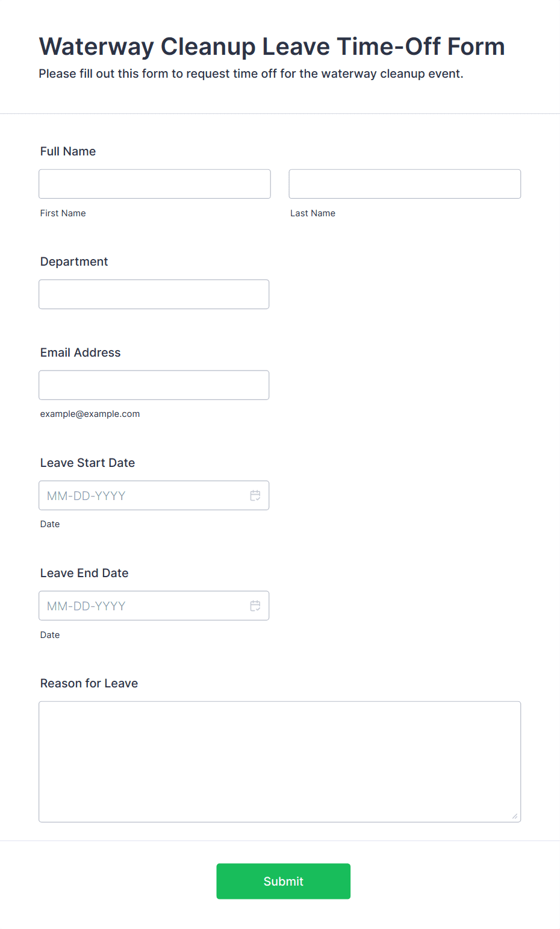
Task: Click into the Department text field
Action: 154,294
